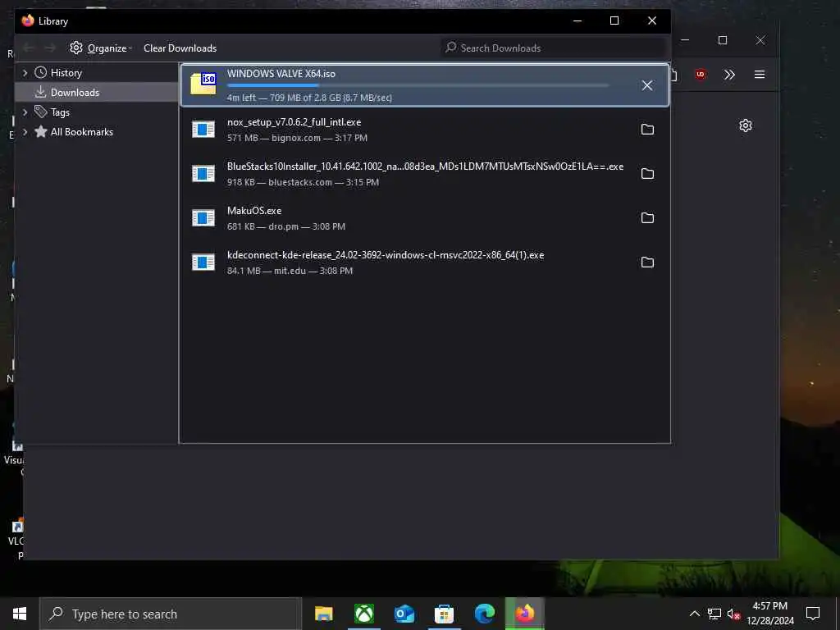Select Tags in the sidebar

60,112
